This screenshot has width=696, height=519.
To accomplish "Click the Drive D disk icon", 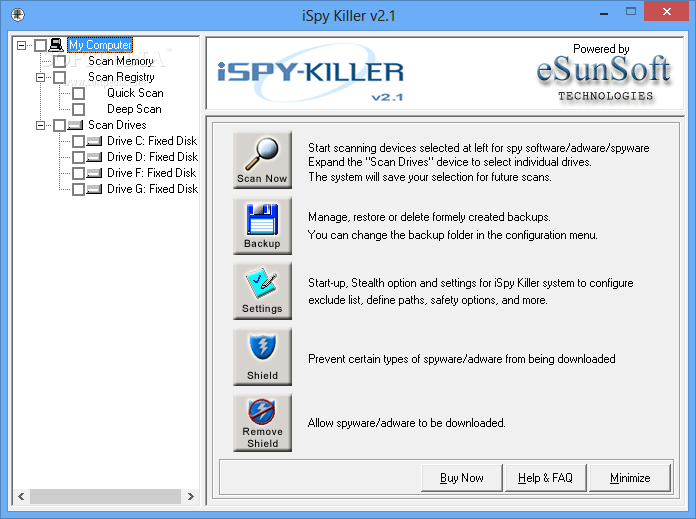I will click(x=94, y=157).
